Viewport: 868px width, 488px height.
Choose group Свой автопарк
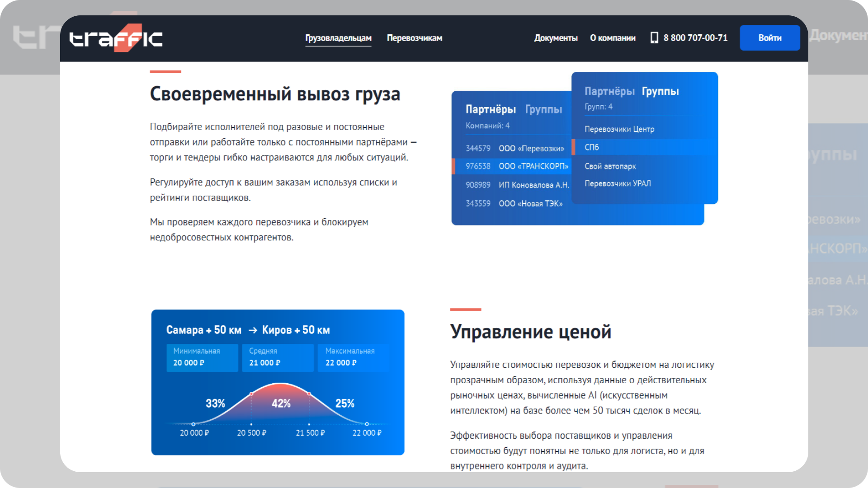click(x=610, y=166)
